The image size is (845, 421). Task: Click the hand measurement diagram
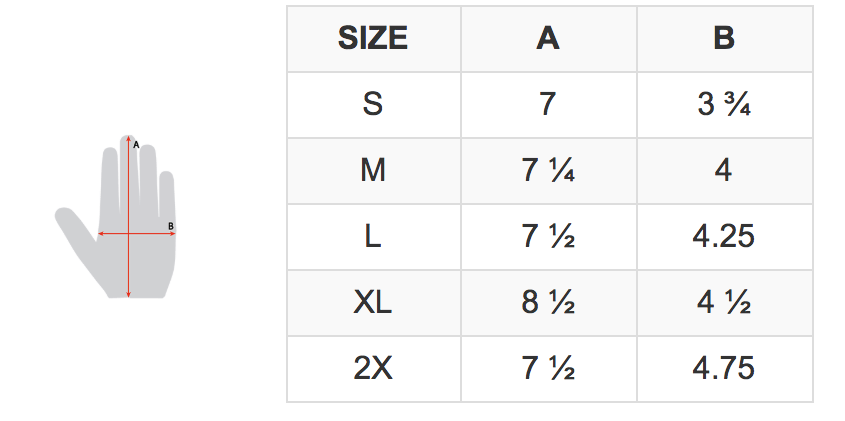(x=115, y=216)
